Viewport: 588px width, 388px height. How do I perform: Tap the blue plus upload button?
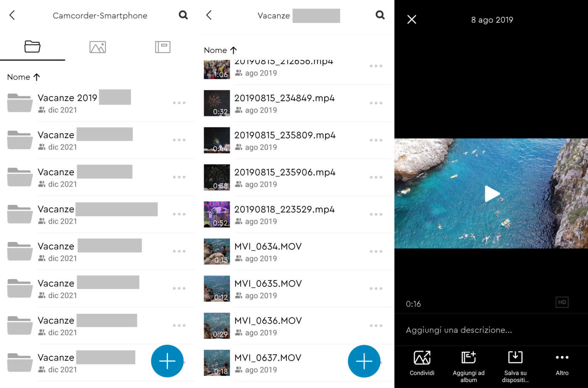[x=167, y=361]
